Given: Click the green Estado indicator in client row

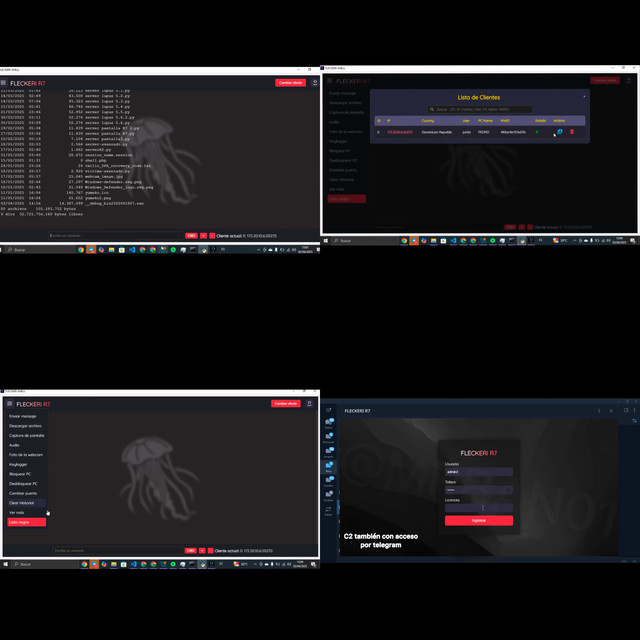Looking at the screenshot, I should tap(537, 132).
